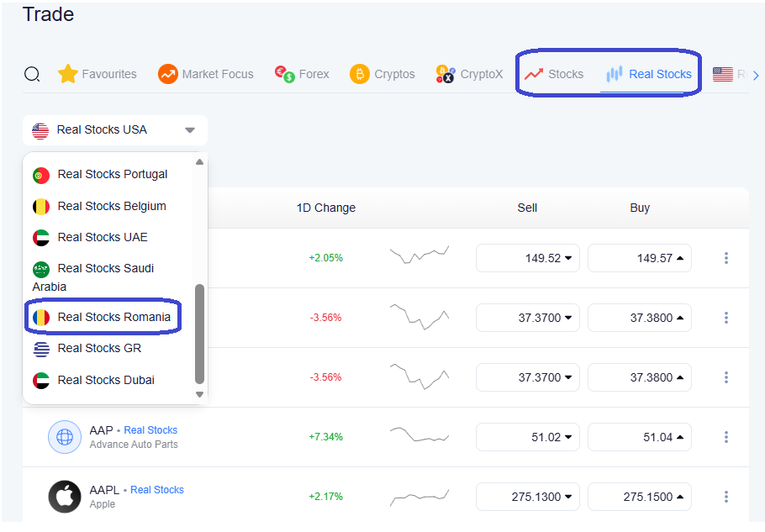Click the search magnifier icon

pos(32,74)
